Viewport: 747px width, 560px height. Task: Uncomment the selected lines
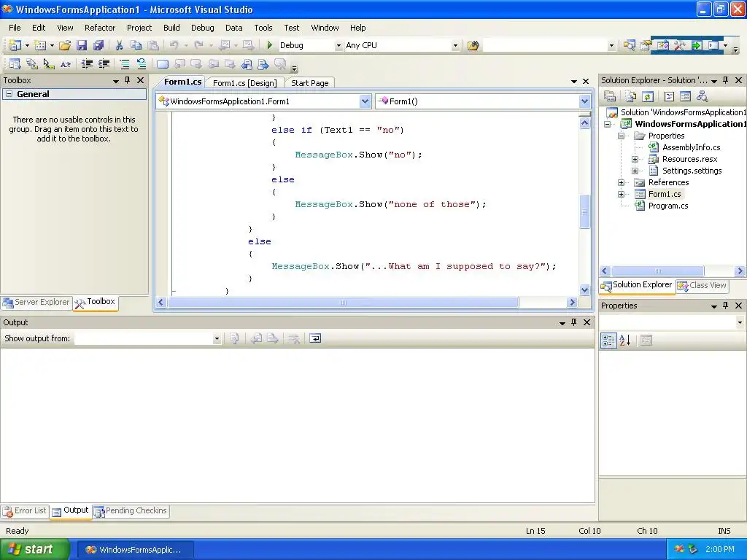(x=141, y=64)
